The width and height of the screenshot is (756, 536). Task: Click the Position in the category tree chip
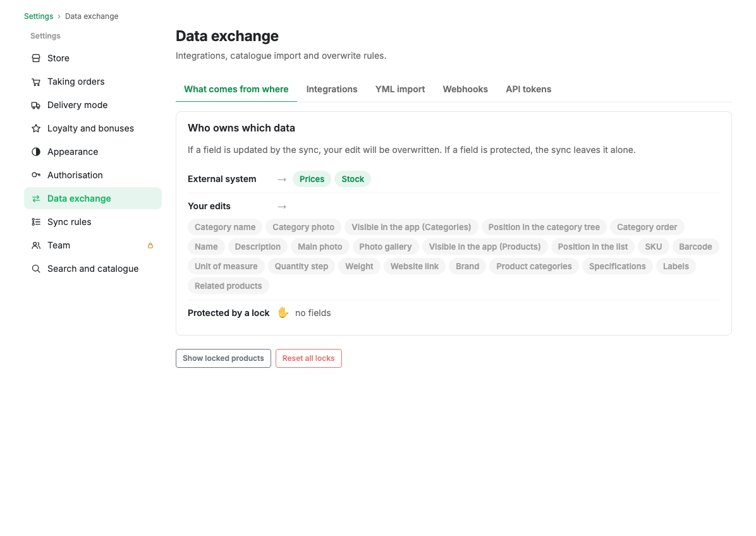point(544,227)
